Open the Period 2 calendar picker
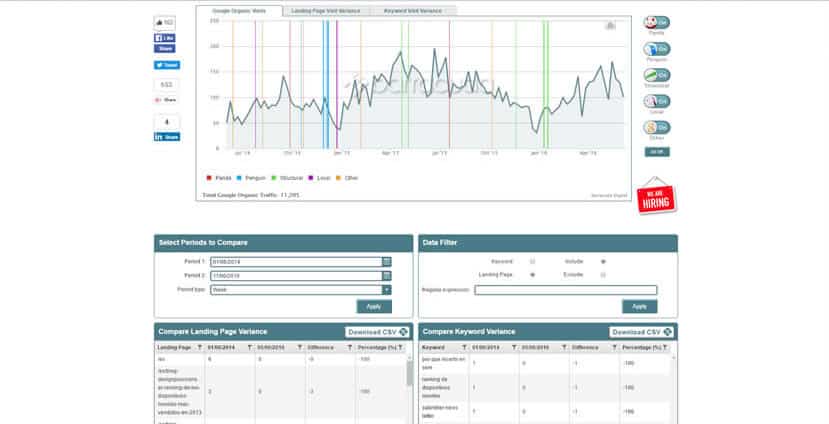 [x=387, y=275]
